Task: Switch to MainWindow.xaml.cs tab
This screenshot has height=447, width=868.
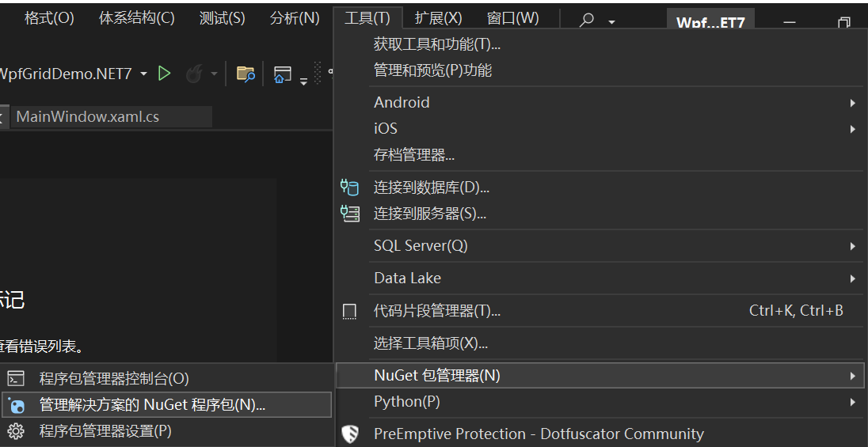Action: [111, 117]
